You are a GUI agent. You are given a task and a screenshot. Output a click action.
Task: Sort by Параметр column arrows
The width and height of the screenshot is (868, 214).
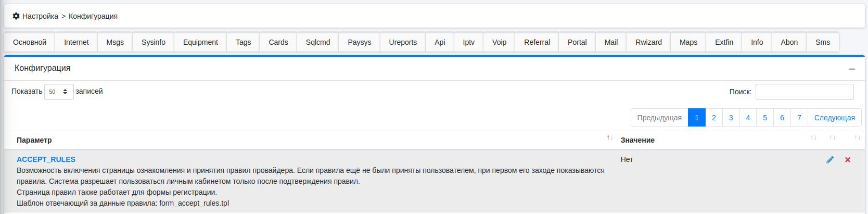609,138
